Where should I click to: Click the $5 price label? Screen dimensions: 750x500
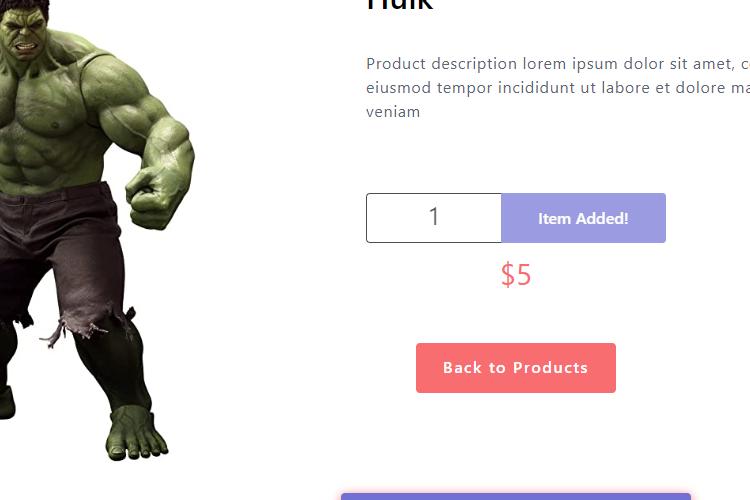(516, 275)
